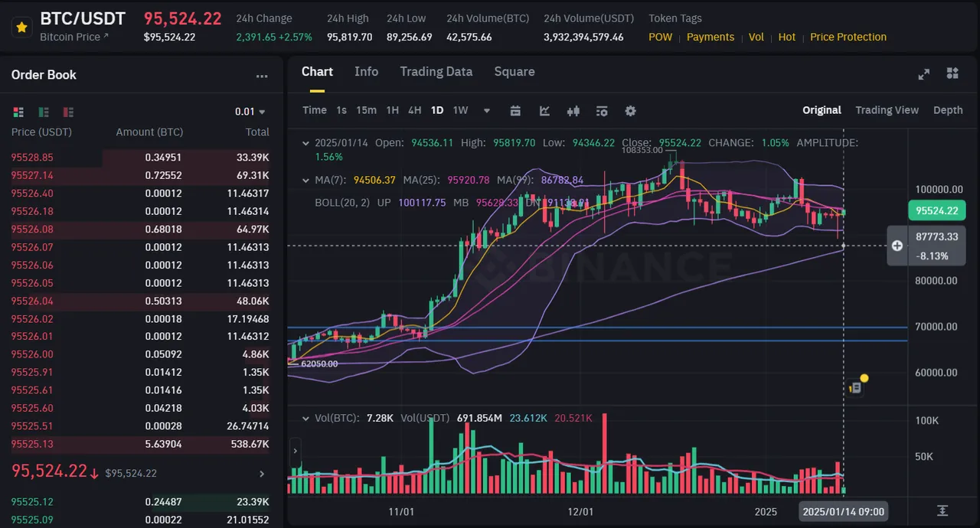Select the 95526.04 ask price row
This screenshot has height=528, width=980.
[142, 301]
